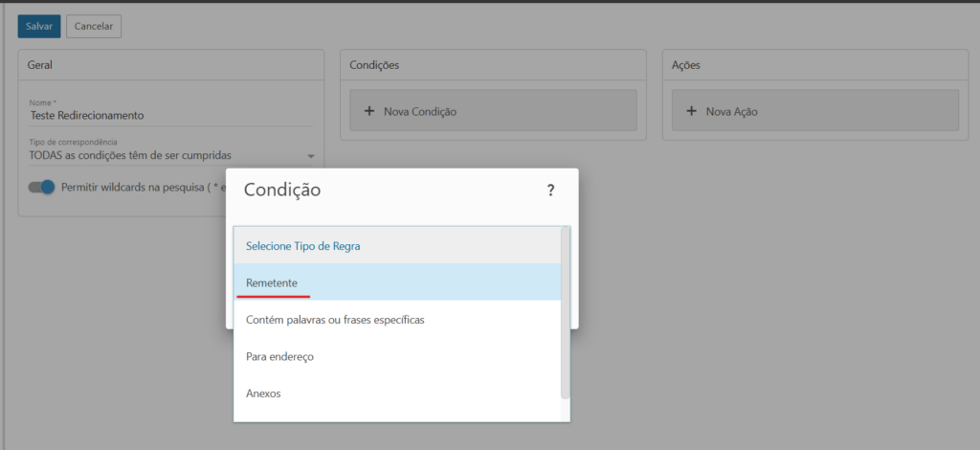Click the Salvar button
The height and width of the screenshot is (450, 980).
point(38,26)
